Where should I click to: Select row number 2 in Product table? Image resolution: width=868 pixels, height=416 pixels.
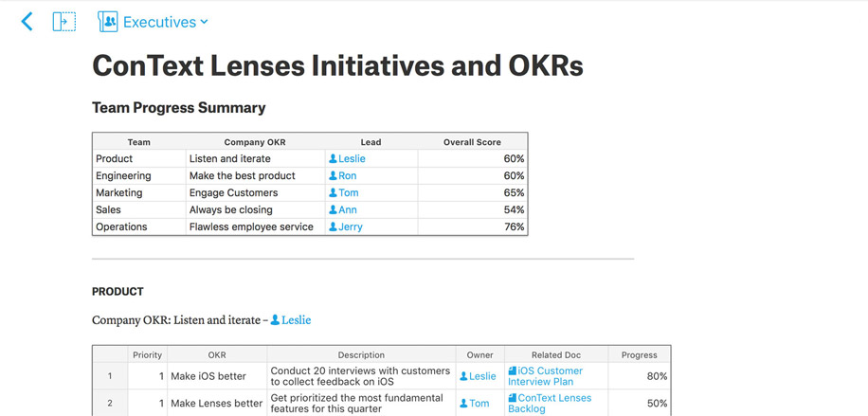click(x=110, y=404)
